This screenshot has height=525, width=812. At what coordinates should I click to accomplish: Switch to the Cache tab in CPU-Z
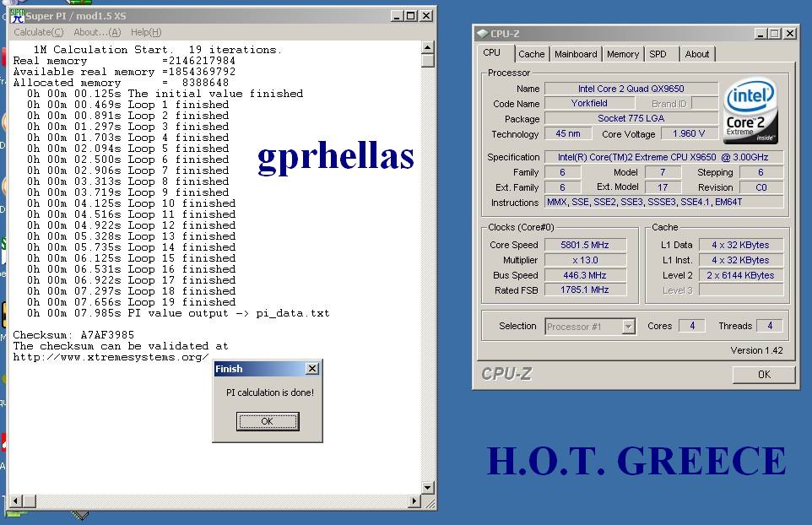531,54
